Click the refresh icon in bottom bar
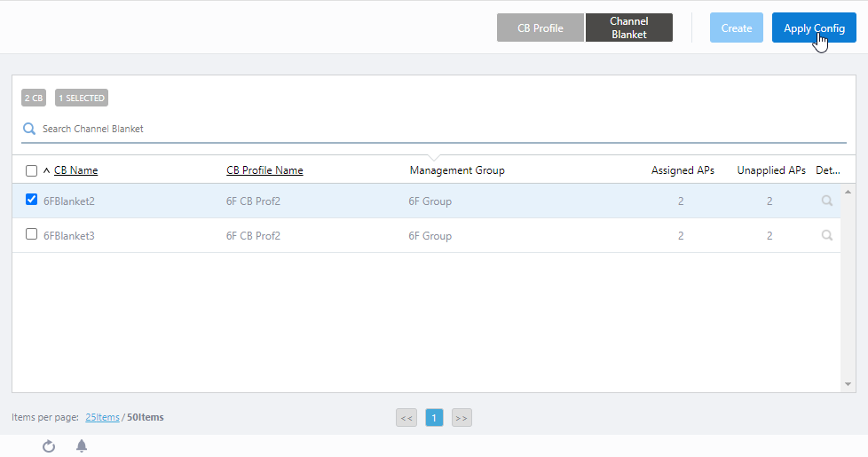The width and height of the screenshot is (868, 457). point(49,446)
